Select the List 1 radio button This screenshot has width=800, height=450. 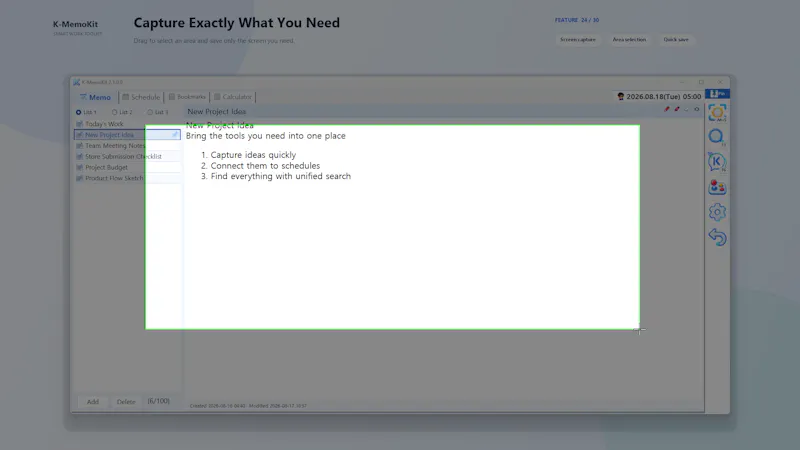pyautogui.click(x=79, y=112)
